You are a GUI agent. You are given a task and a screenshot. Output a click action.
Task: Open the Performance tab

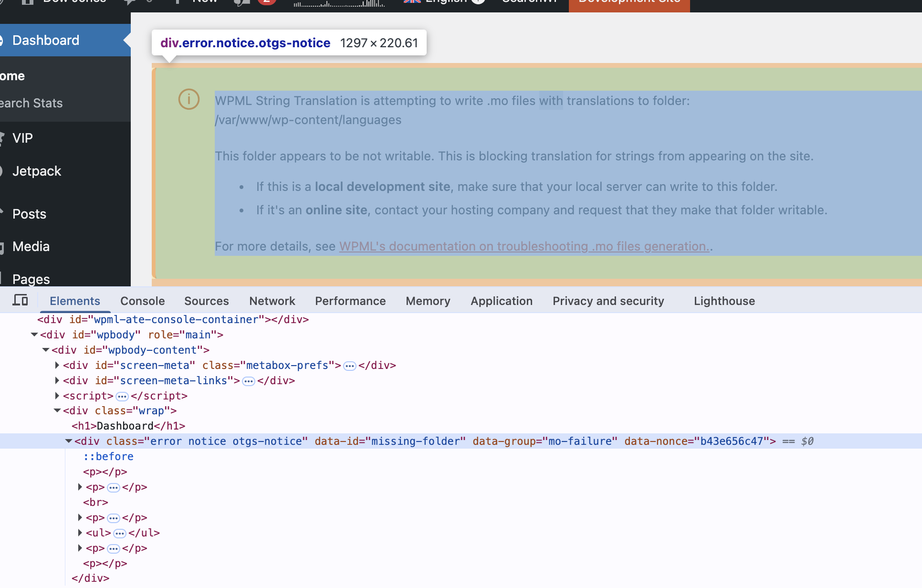pyautogui.click(x=350, y=301)
